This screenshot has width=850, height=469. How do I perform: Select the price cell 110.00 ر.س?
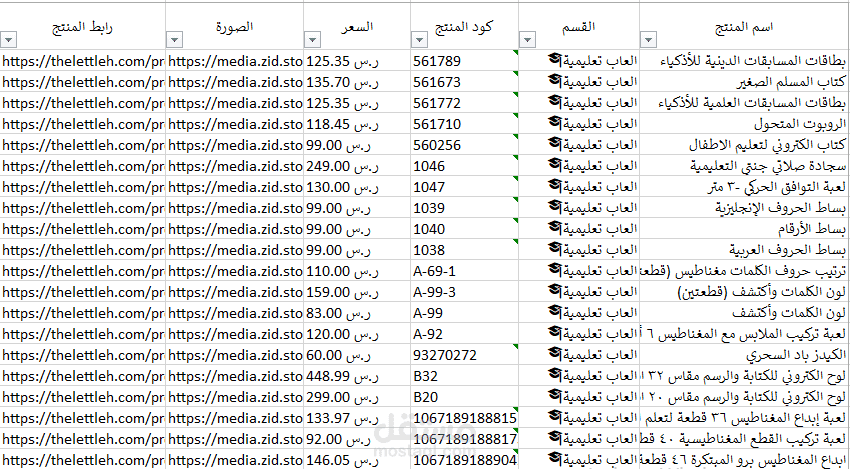(x=357, y=271)
